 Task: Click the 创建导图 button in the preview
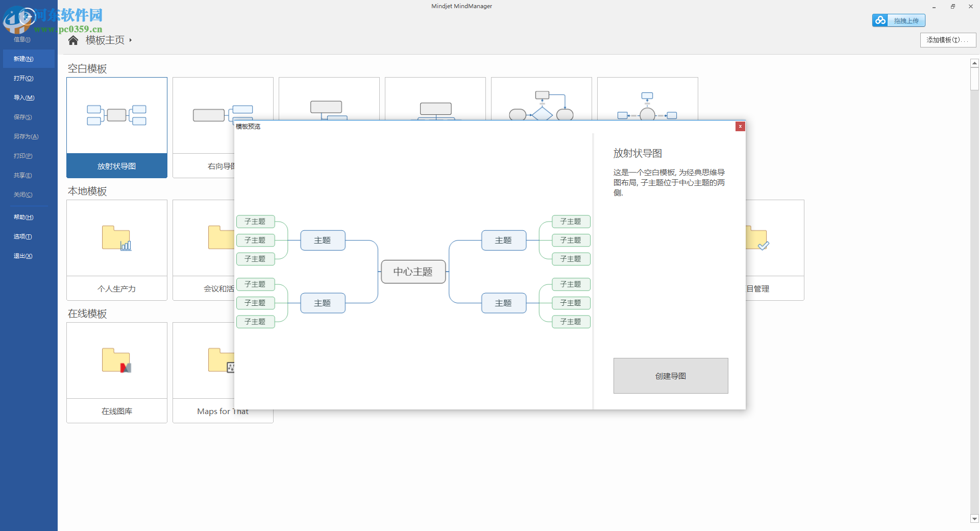pyautogui.click(x=670, y=375)
